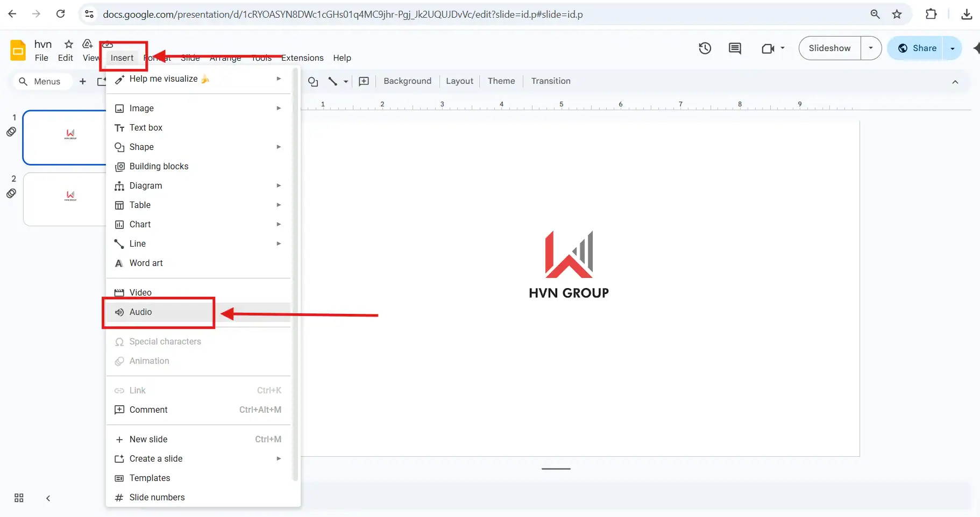Click the browser address bar URL
This screenshot has width=980, height=517.
tap(343, 15)
